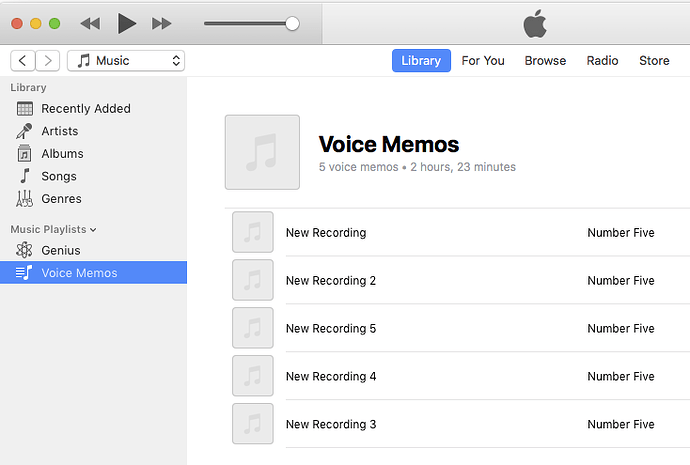Click 'Number Five' artist of New Recording 2
Screen dimensions: 690x465
(621, 280)
